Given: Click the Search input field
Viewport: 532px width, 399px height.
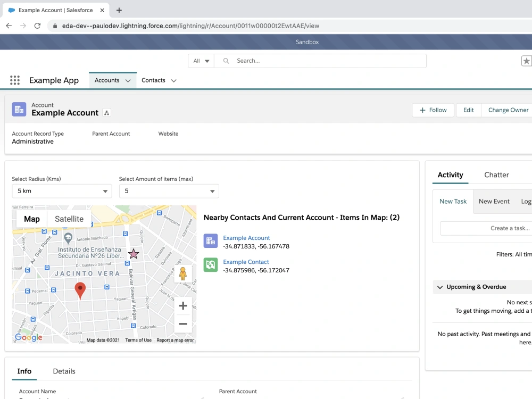Looking at the screenshot, I should pos(320,61).
